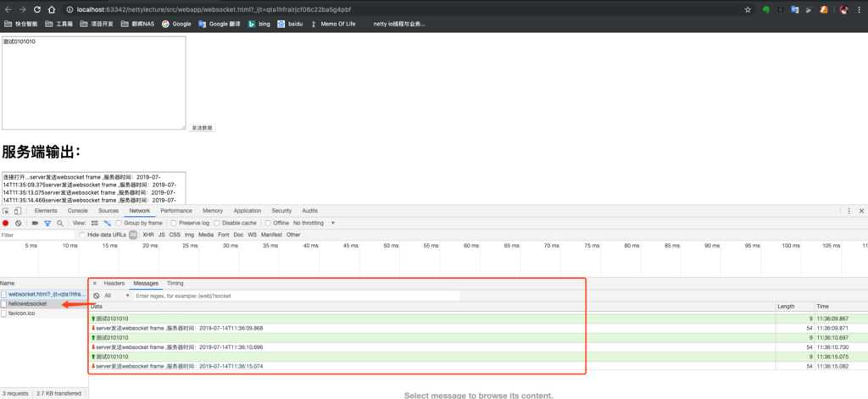Switch to the Sources tab
This screenshot has width=868, height=399.
click(108, 211)
